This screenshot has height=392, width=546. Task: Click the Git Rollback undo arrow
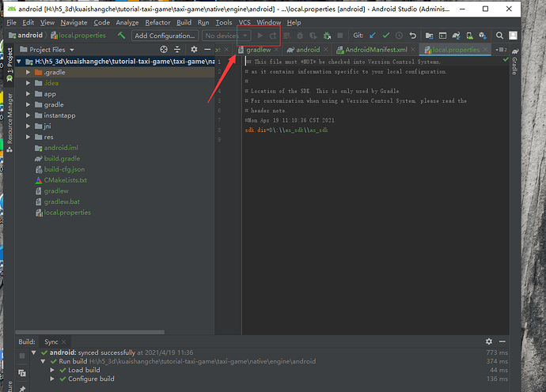[412, 36]
